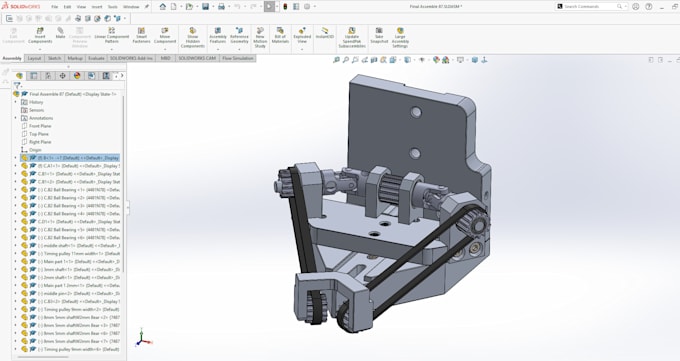The image size is (680, 361).
Task: Click New Motion Study button
Action: coord(260,38)
